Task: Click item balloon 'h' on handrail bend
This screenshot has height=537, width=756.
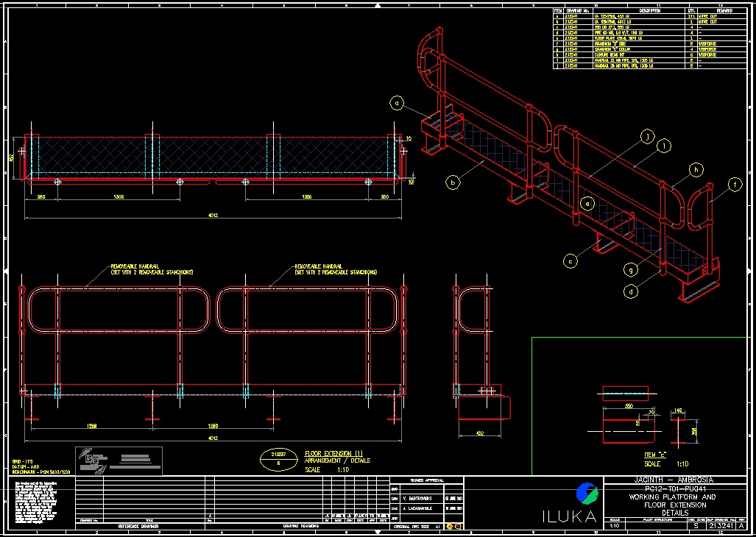Action: 693,170
